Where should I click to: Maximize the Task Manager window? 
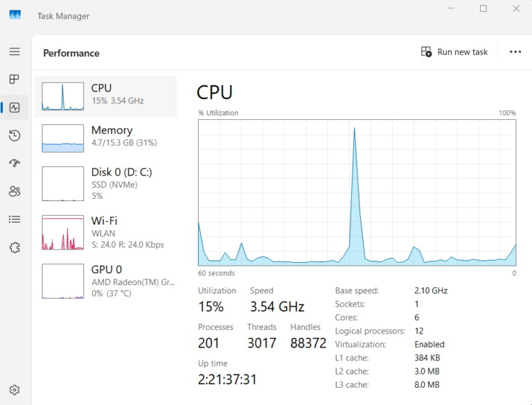pyautogui.click(x=483, y=8)
